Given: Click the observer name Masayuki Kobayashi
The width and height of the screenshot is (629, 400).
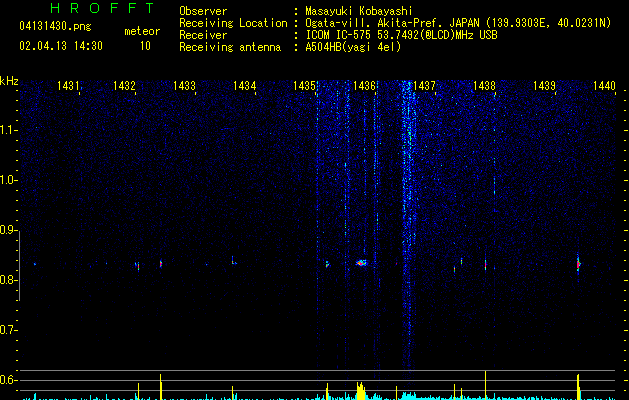Looking at the screenshot, I should (359, 11).
